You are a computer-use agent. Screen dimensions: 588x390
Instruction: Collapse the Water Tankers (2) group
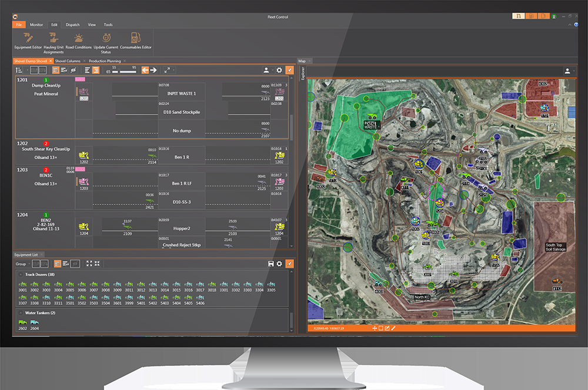tap(21, 313)
